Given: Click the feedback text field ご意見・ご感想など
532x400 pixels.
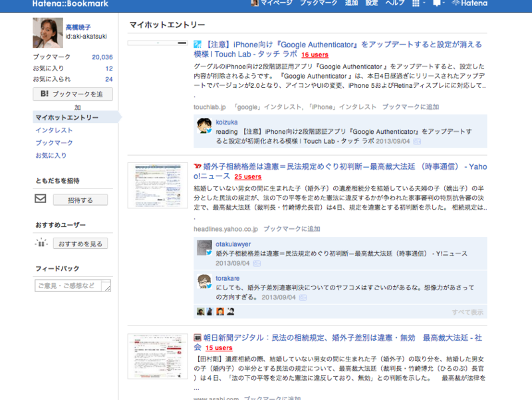Looking at the screenshot, I should tap(72, 286).
